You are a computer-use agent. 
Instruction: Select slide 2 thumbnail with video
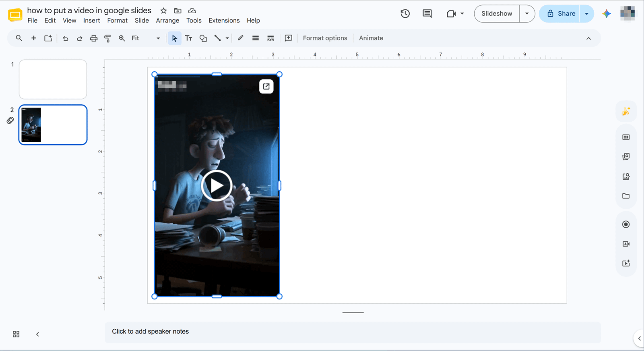tap(53, 125)
